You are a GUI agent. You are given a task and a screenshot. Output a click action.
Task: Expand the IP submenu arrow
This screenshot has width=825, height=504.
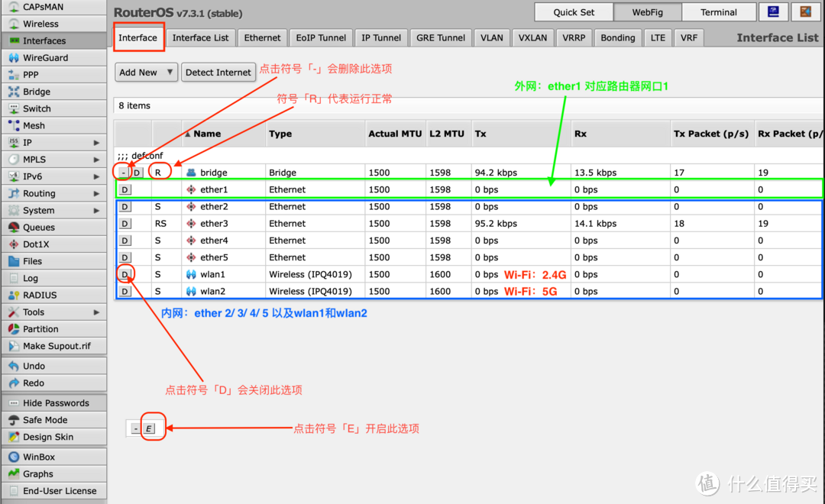point(96,143)
